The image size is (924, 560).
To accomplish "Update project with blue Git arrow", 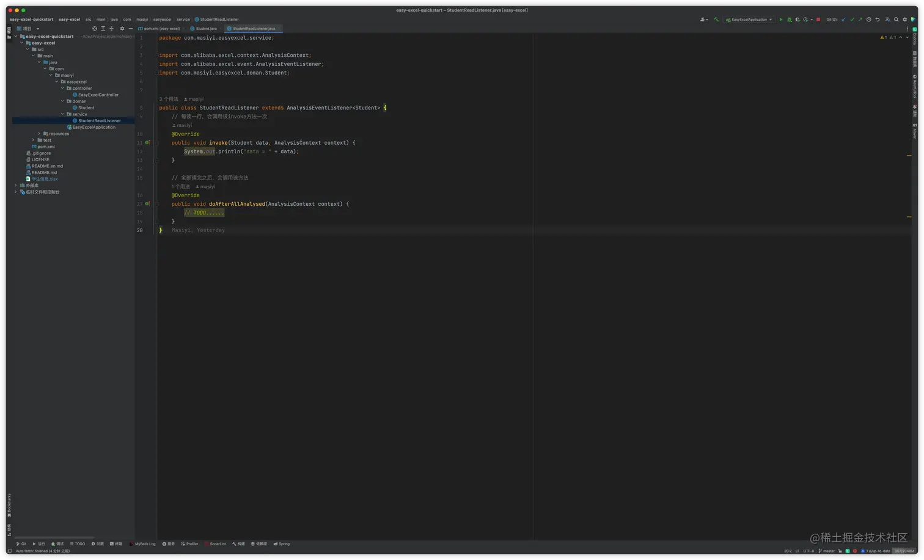I will coord(844,20).
